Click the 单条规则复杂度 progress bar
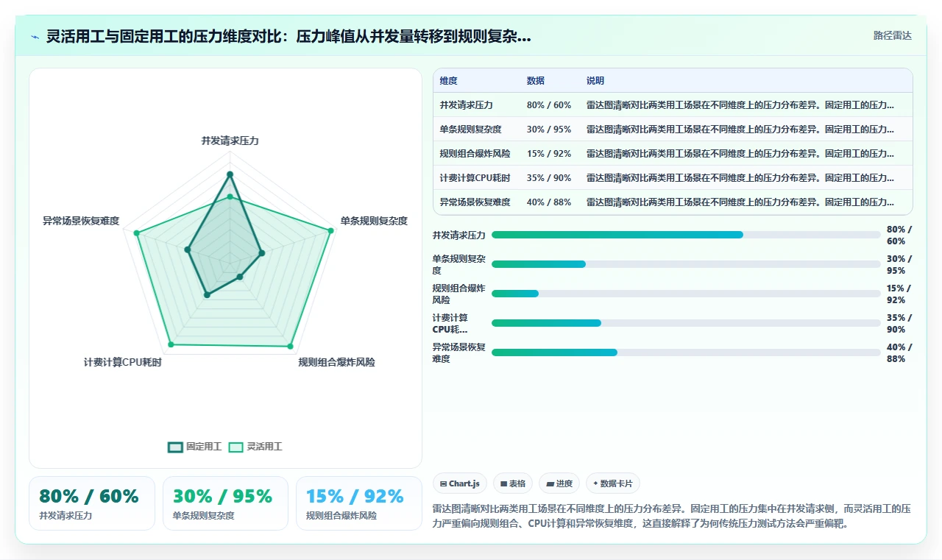942x560 pixels. [x=686, y=264]
